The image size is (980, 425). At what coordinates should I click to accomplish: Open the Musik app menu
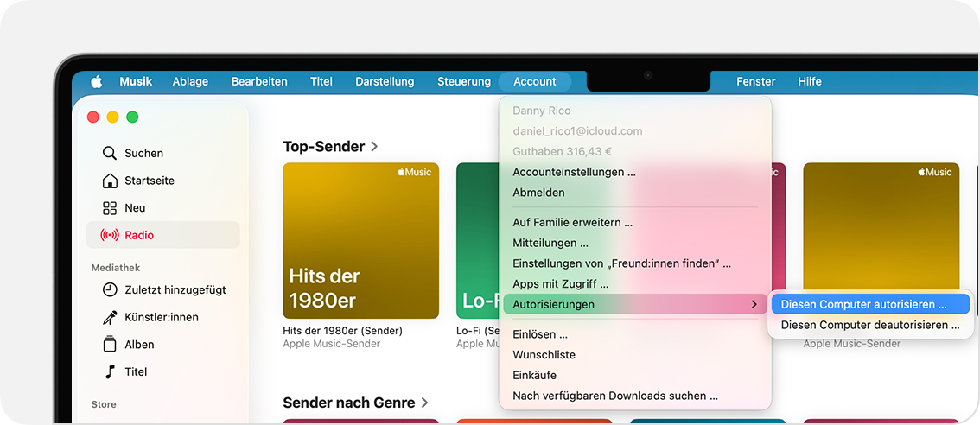pyautogui.click(x=136, y=81)
